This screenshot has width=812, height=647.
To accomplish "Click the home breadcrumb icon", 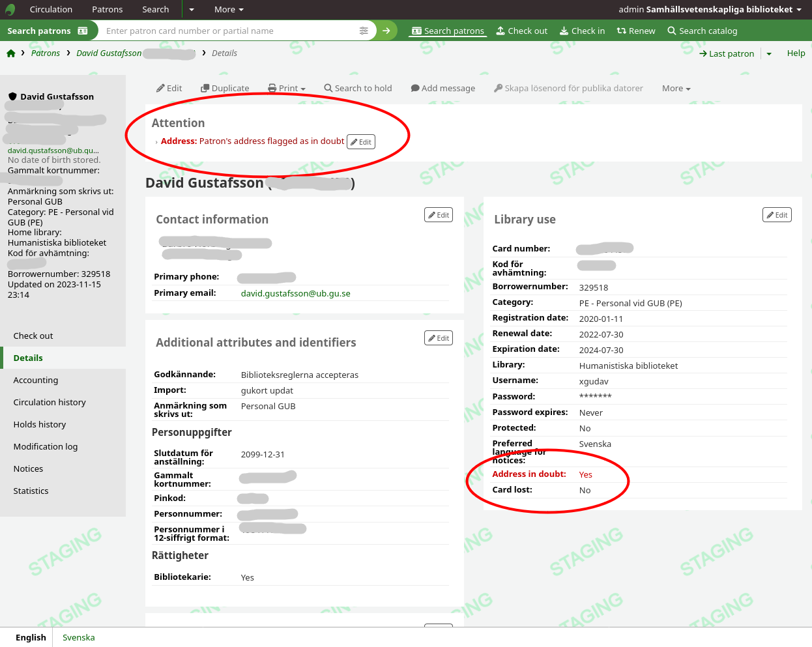I will click(x=11, y=53).
